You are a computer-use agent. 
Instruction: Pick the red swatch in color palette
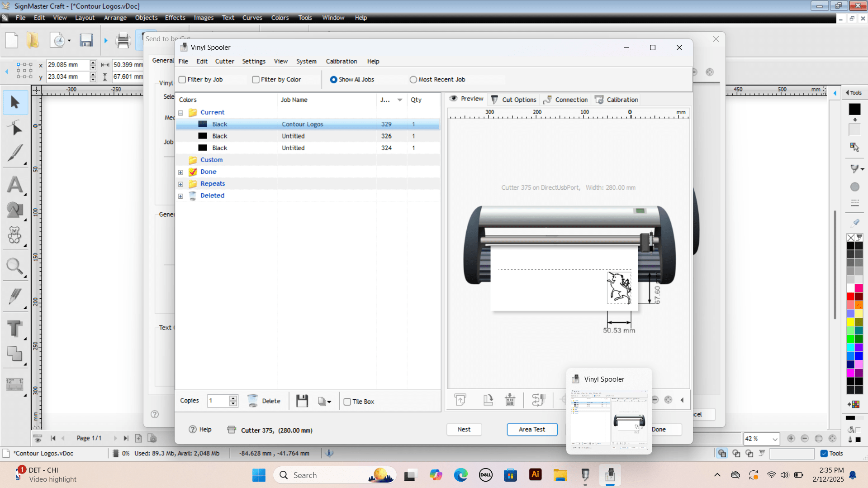850,297
